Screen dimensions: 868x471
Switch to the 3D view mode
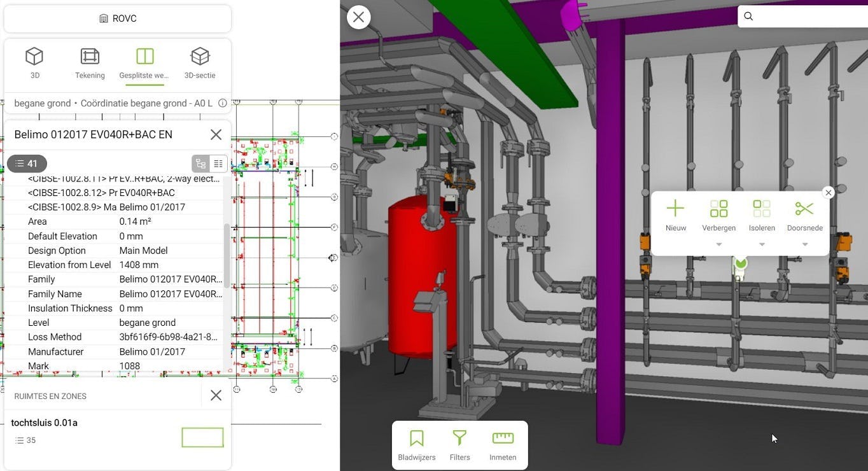click(34, 63)
